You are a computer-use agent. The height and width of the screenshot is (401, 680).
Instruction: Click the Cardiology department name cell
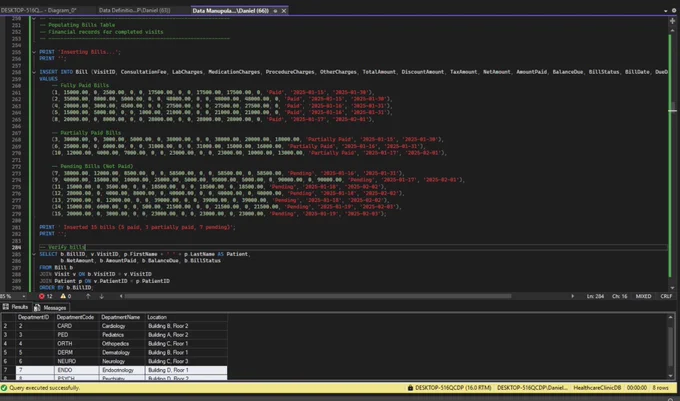click(122, 326)
